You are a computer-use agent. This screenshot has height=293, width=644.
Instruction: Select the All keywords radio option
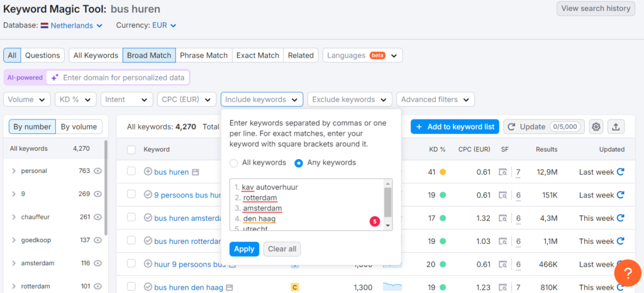point(234,163)
